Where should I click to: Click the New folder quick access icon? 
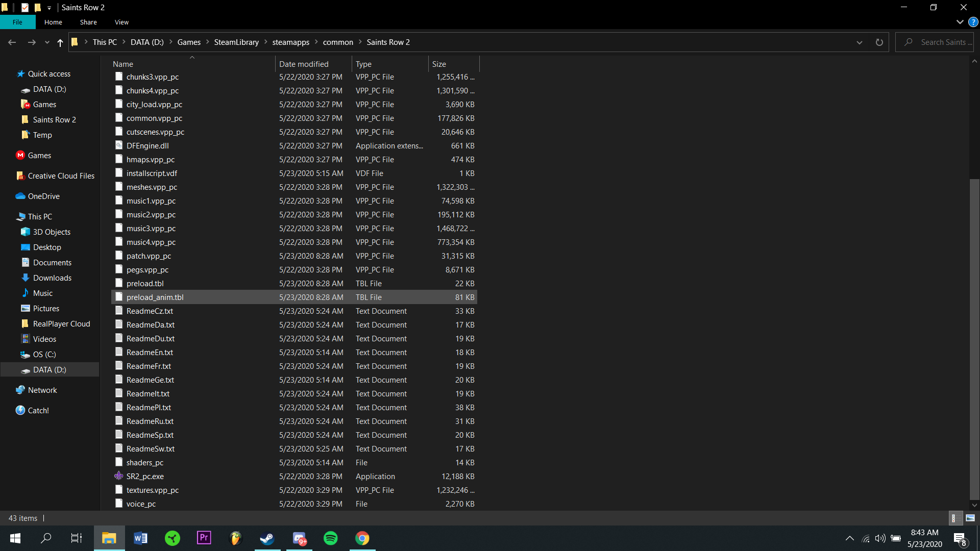click(x=37, y=8)
